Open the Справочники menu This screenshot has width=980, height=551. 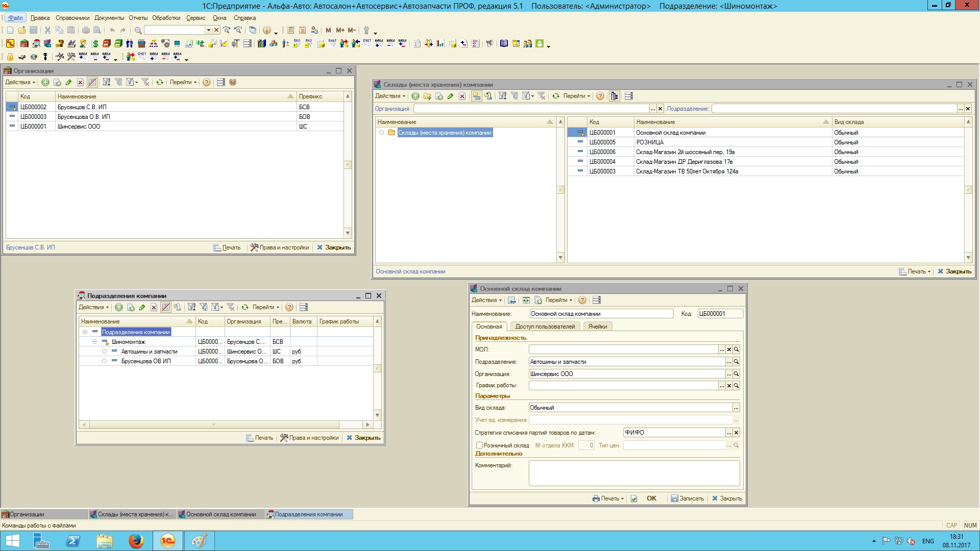click(72, 18)
